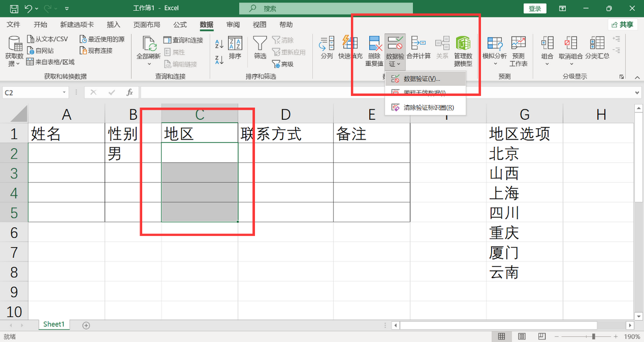
Task: Open the Outline (分级显示) dialog launcher
Action: click(x=621, y=77)
